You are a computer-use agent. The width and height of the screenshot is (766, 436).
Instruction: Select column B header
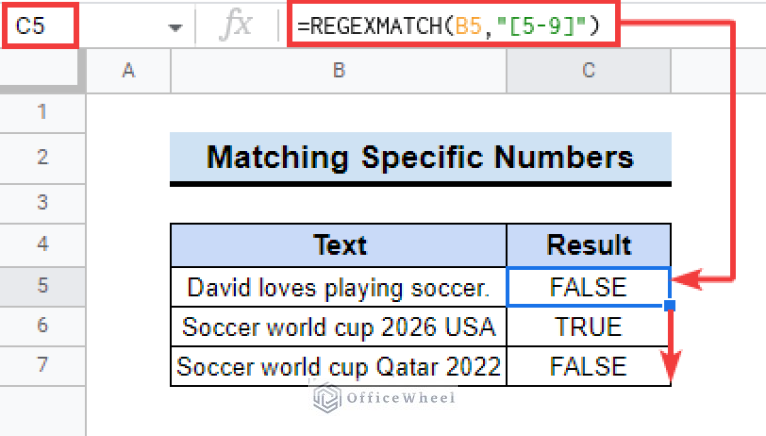pos(339,71)
